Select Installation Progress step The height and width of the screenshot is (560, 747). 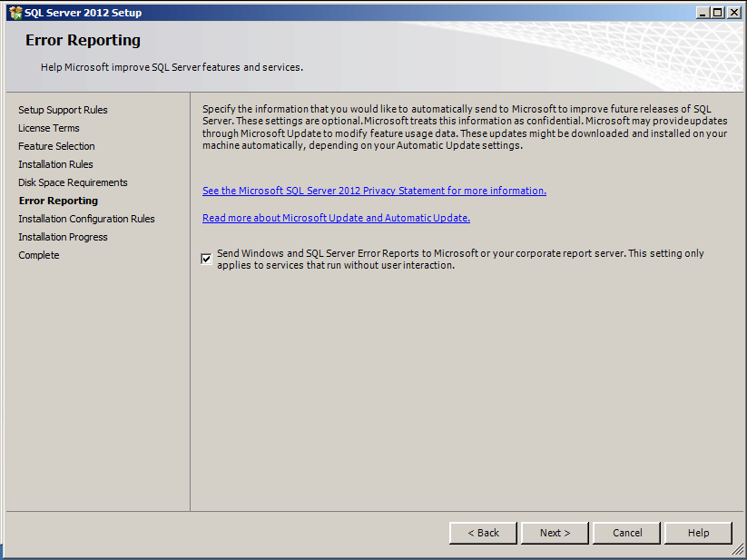(63, 237)
